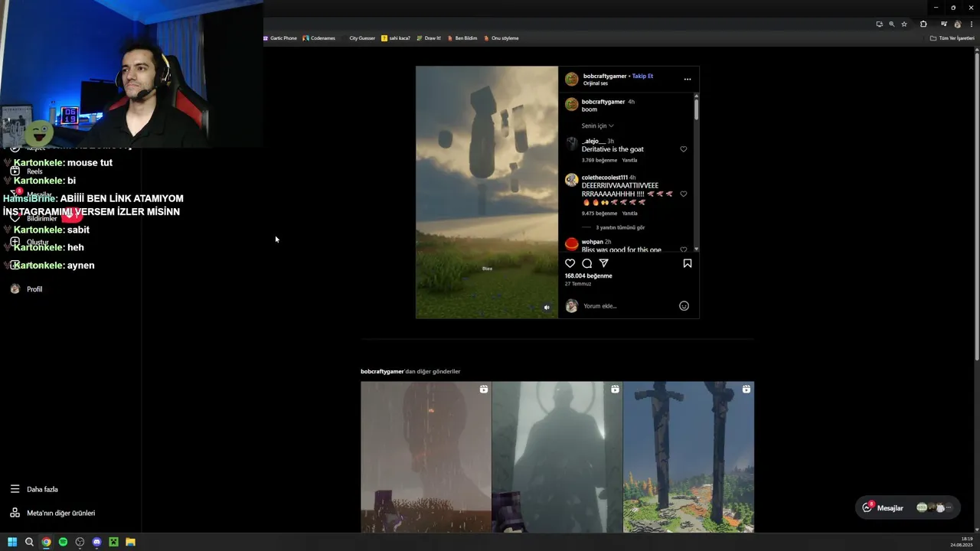
Task: Click the taskbar clock and date
Action: 962,542
